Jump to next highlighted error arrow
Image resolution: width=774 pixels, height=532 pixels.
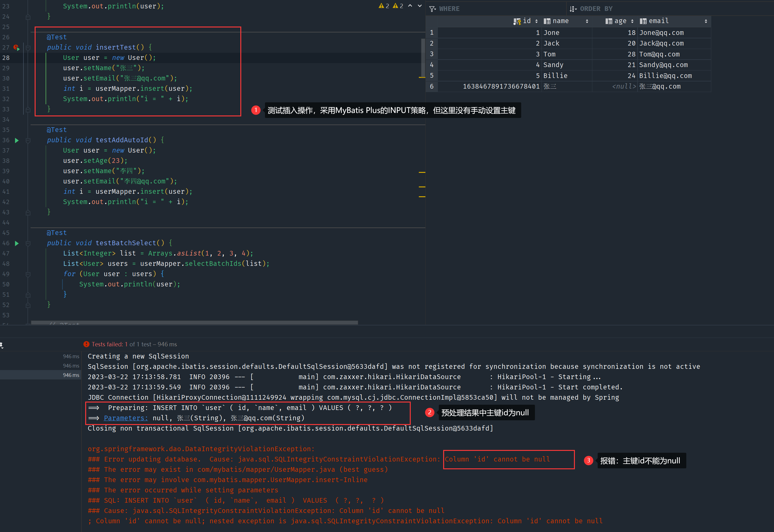pyautogui.click(x=420, y=6)
